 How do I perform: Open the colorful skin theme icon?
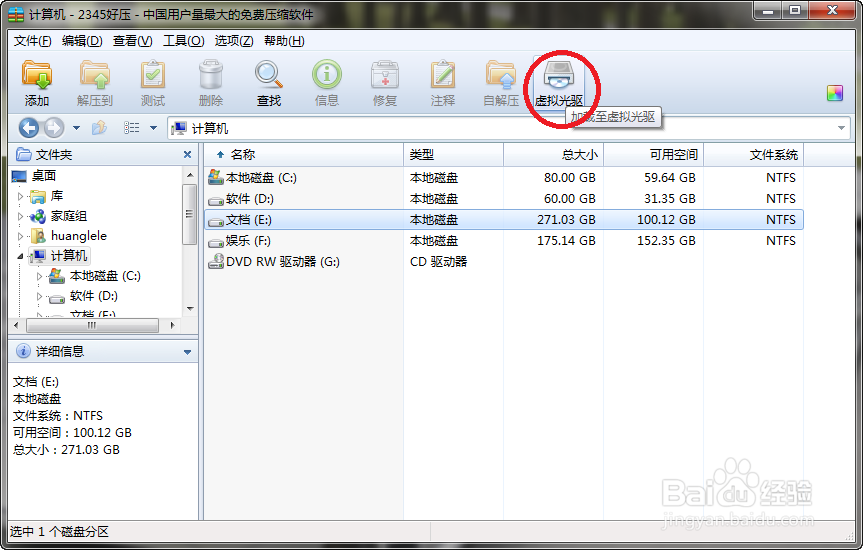click(x=834, y=93)
